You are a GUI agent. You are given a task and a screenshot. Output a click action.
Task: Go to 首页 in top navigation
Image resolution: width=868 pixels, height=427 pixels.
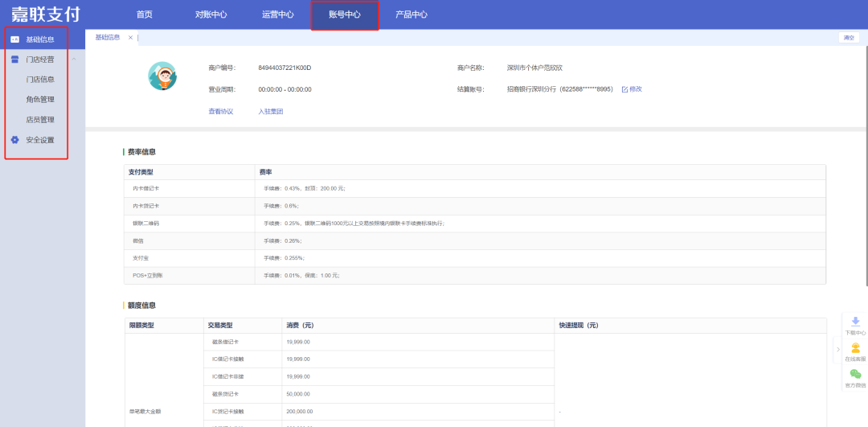145,15
